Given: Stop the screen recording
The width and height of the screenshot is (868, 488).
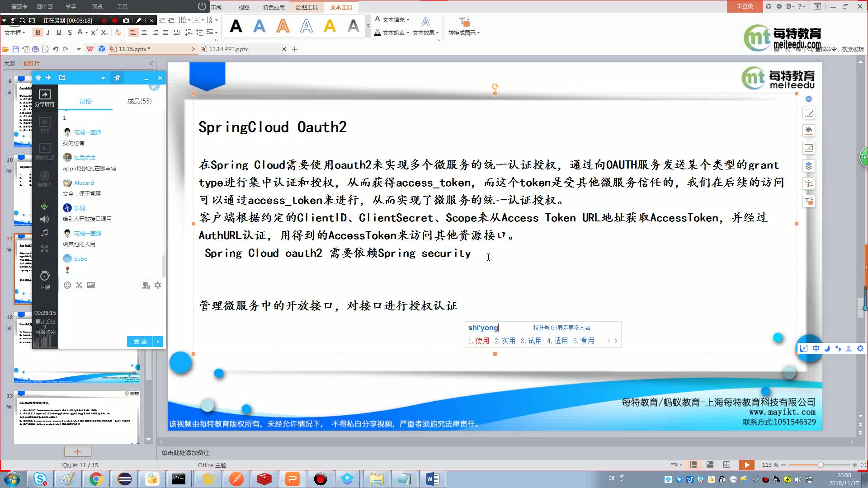Looking at the screenshot, I should point(114,20).
